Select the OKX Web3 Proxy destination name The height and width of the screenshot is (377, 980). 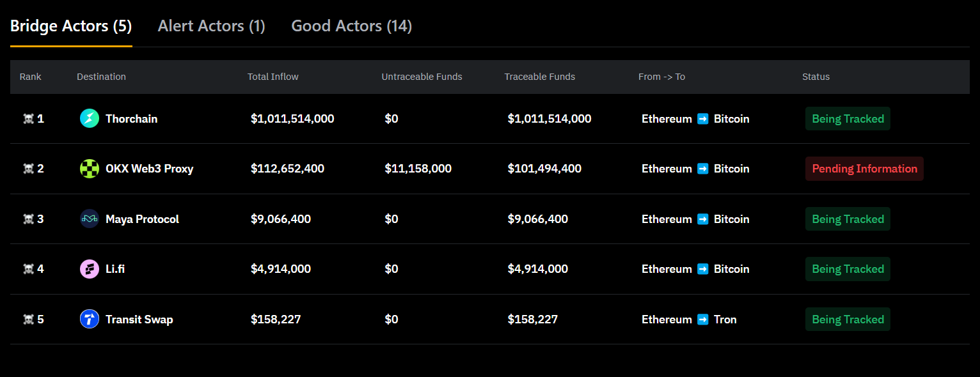tap(149, 169)
